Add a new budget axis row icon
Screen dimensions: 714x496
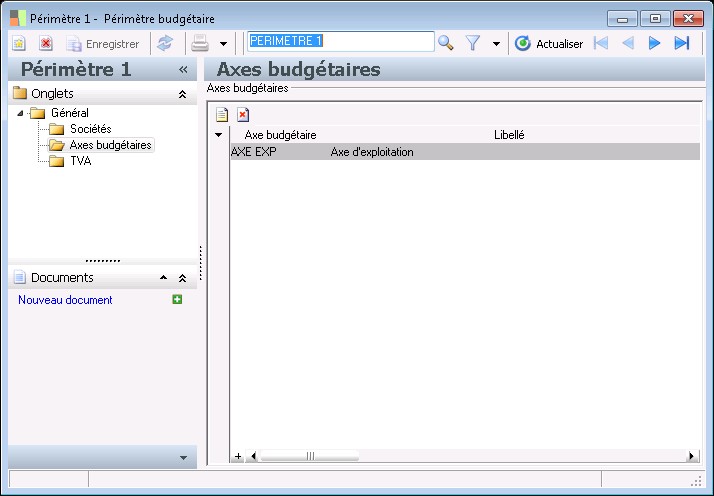coord(222,114)
